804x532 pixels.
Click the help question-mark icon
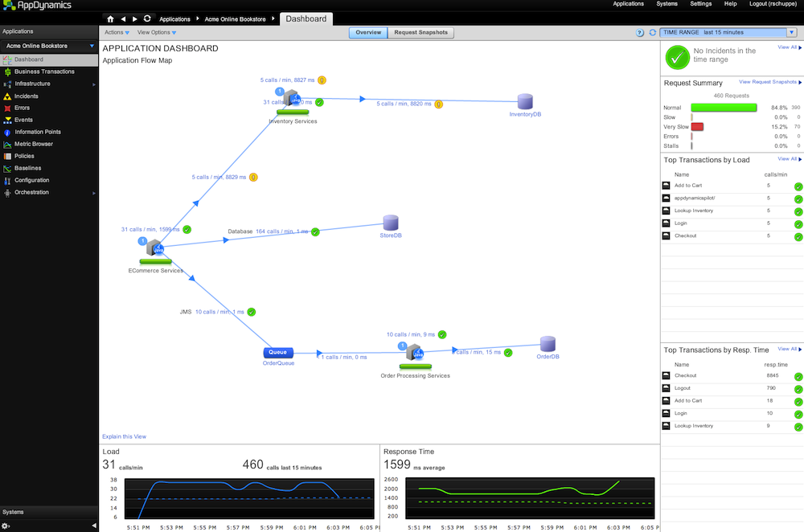pos(640,33)
